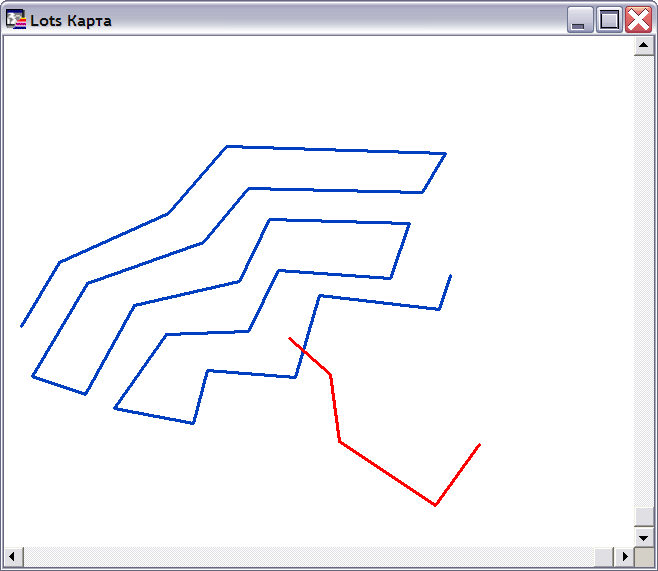Screen dimensions: 658x571
Task: Click the horizontal scrollbar left arrow
Action: tap(13, 557)
